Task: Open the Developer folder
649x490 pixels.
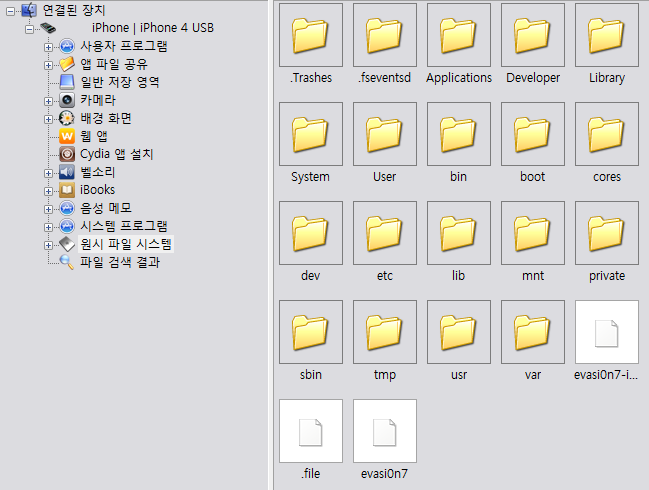Action: (533, 35)
